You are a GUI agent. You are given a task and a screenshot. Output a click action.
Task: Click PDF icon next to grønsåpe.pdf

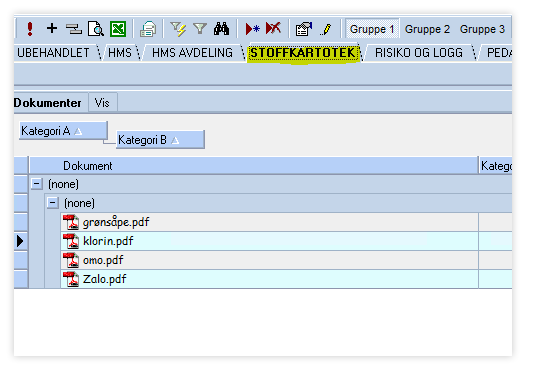pyautogui.click(x=71, y=222)
